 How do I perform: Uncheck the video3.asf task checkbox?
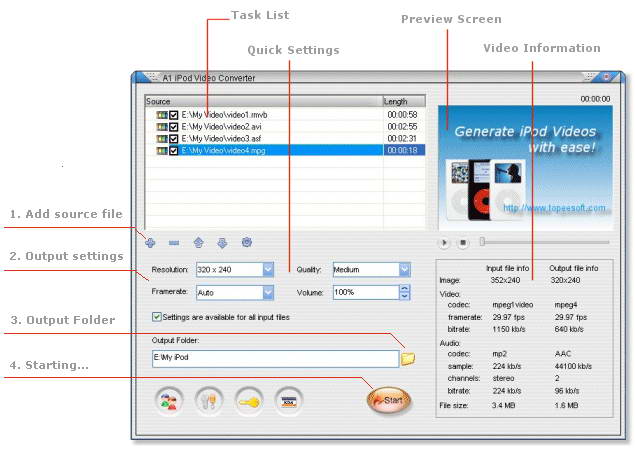(174, 139)
